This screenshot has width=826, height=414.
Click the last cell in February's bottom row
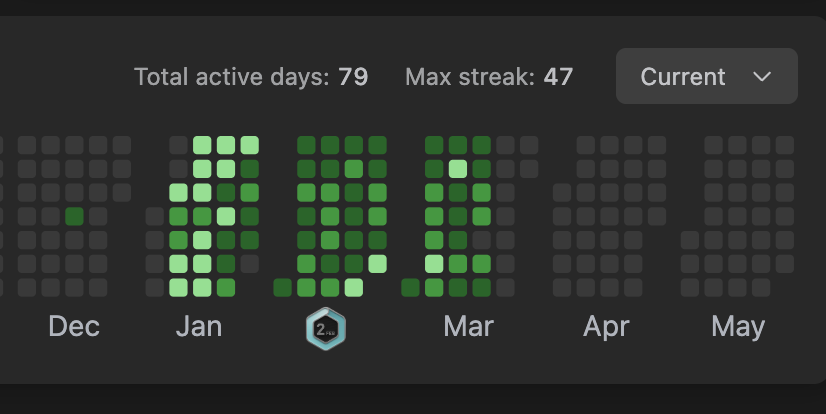point(354,288)
